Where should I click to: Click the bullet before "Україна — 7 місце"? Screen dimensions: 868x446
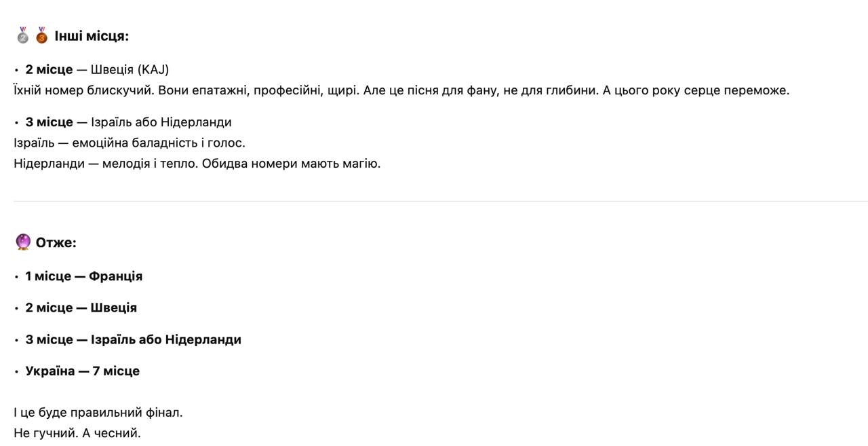coord(16,371)
